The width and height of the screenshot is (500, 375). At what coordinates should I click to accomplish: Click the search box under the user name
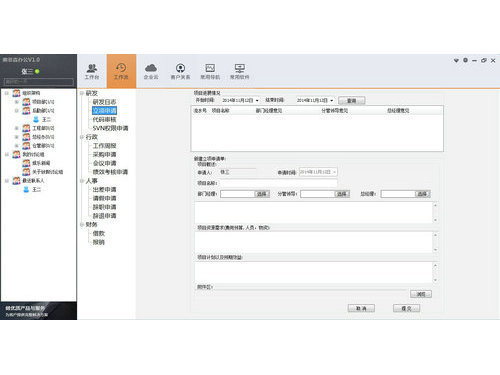point(39,82)
